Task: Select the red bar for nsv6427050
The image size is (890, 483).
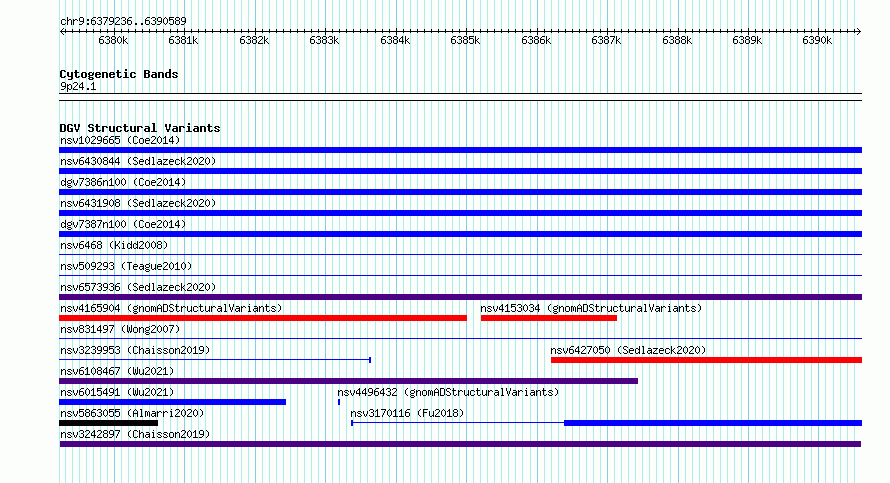Action: [x=707, y=360]
